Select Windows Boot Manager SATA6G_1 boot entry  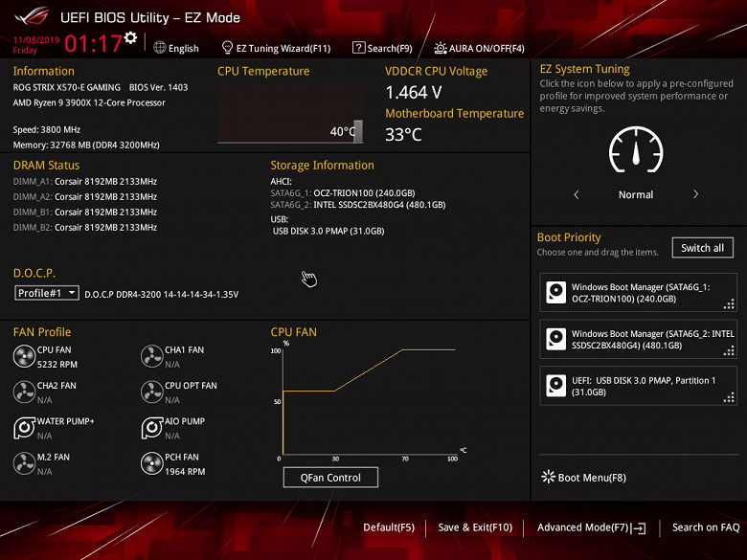coord(639,292)
